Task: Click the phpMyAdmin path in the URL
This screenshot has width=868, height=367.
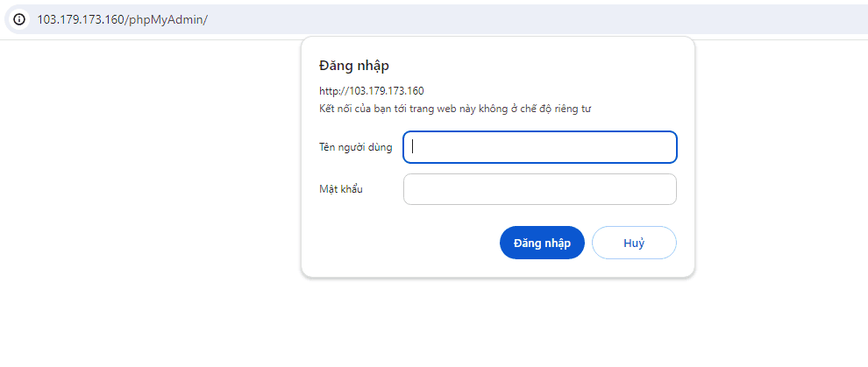Action: pos(167,20)
